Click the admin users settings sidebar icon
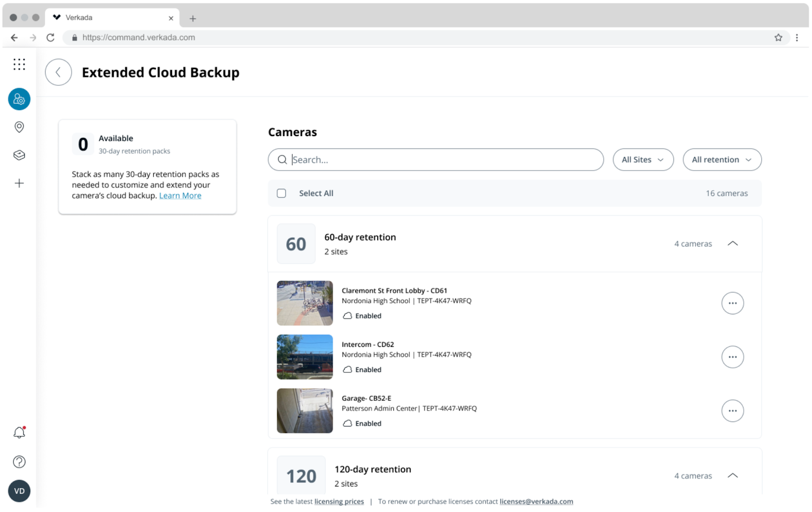 [x=19, y=99]
